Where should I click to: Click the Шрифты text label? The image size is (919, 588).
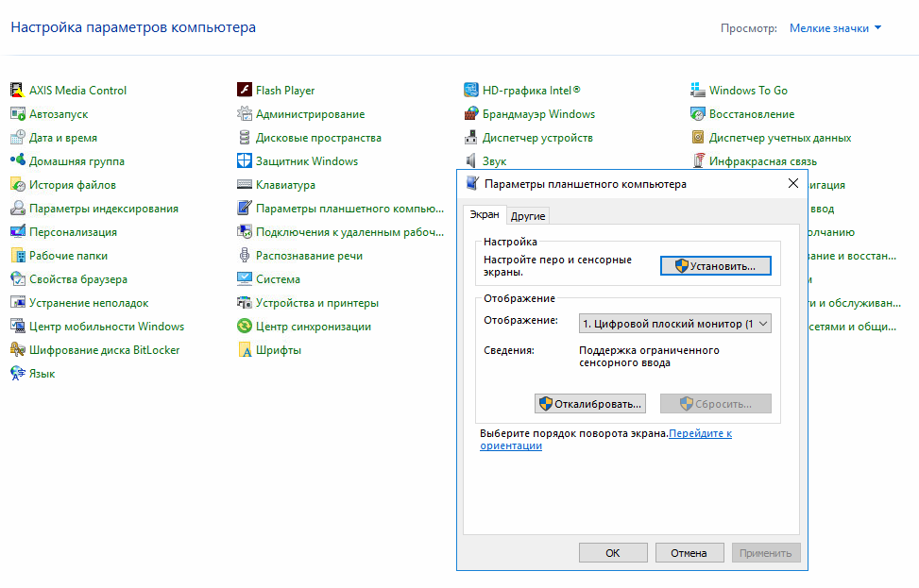(279, 350)
